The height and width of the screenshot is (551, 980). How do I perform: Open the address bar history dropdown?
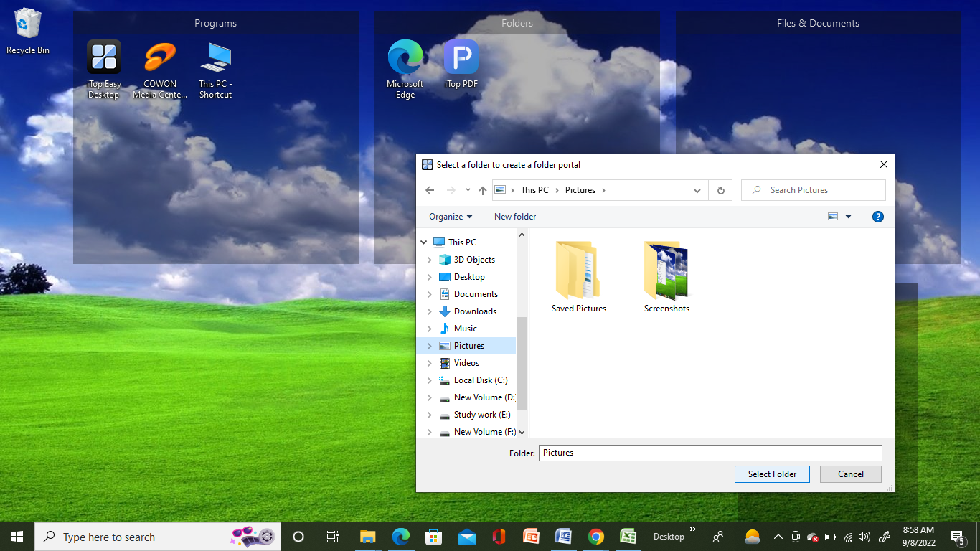697,190
